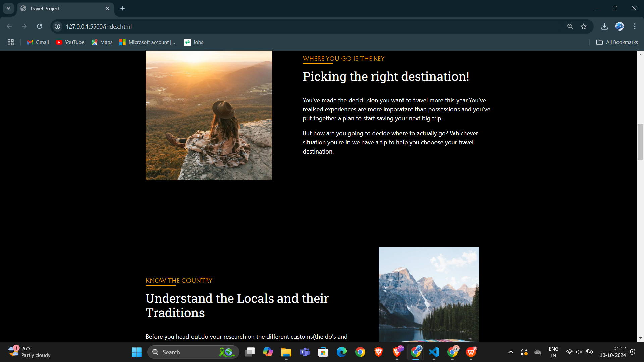This screenshot has height=362, width=644.
Task: Bookmark this page with the star icon
Action: click(x=584, y=26)
